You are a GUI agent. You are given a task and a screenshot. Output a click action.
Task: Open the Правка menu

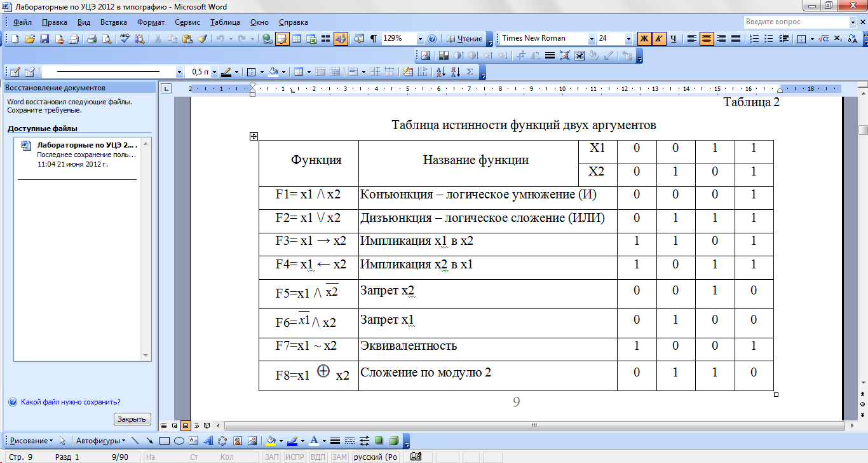(55, 22)
